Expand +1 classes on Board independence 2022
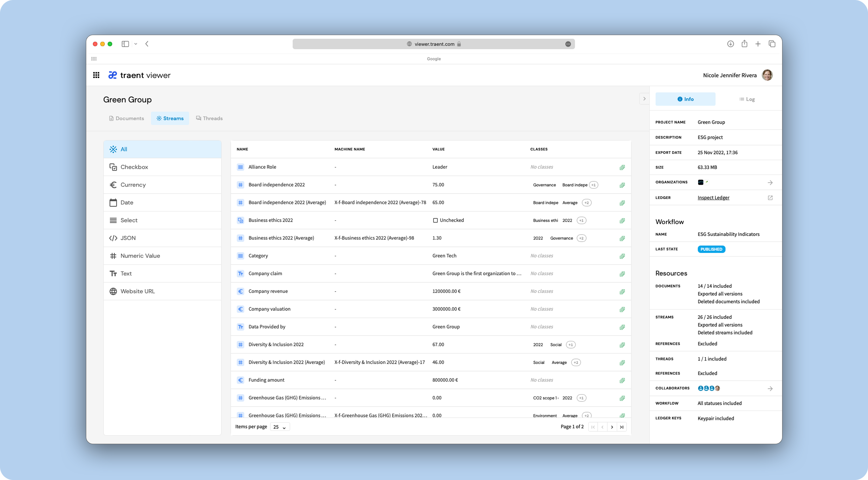 [x=593, y=185]
